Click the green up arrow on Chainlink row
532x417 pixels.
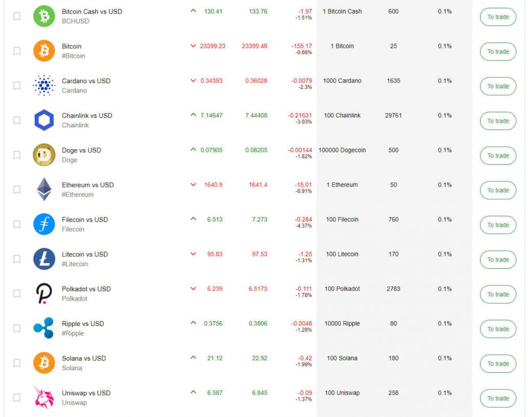pos(193,115)
